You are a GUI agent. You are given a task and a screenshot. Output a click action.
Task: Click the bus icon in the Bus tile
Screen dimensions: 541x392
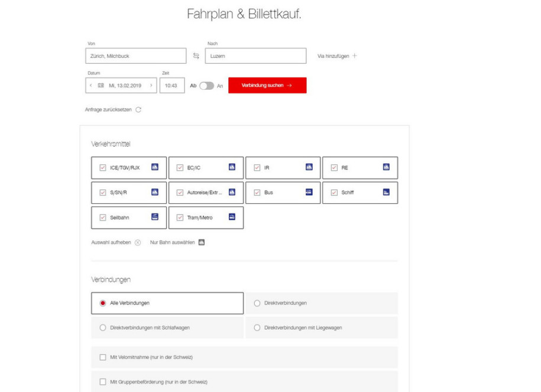(x=309, y=192)
